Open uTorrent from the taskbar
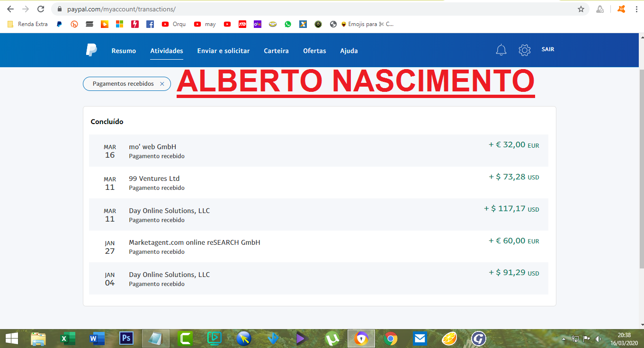The image size is (644, 348). tap(332, 339)
